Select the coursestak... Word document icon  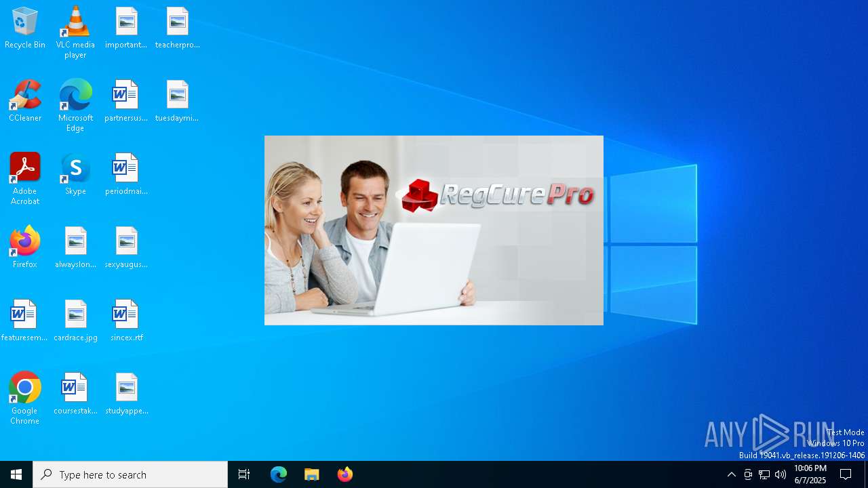[x=75, y=394]
